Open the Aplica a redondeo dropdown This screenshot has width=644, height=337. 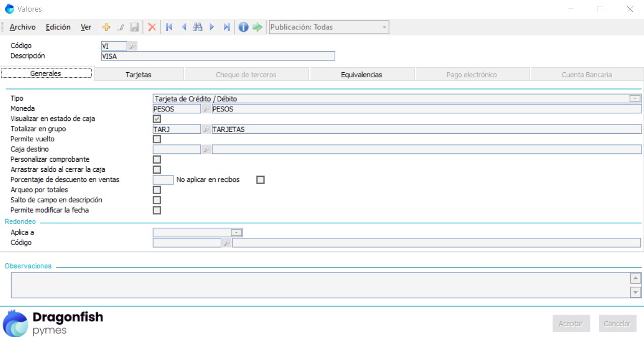click(236, 233)
